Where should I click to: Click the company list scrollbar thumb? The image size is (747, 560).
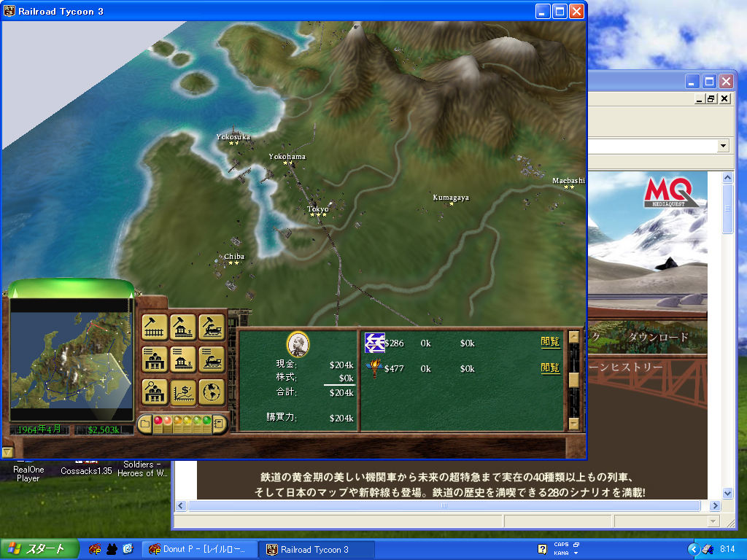[x=574, y=380]
